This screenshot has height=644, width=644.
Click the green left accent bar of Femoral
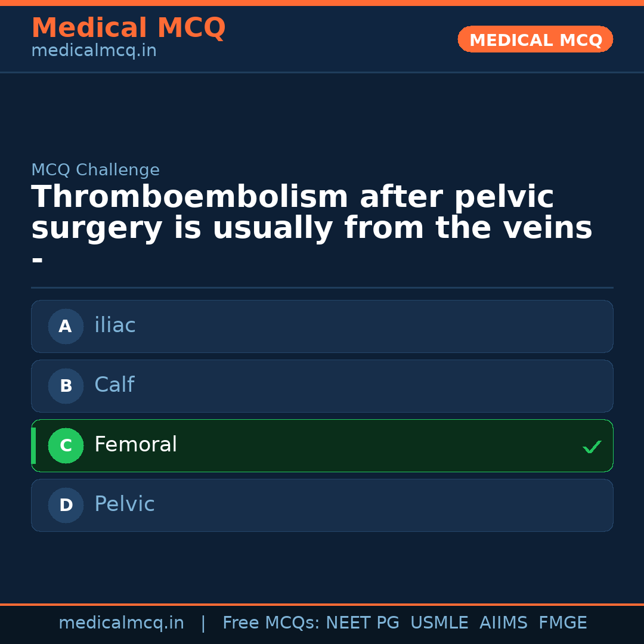(33, 445)
